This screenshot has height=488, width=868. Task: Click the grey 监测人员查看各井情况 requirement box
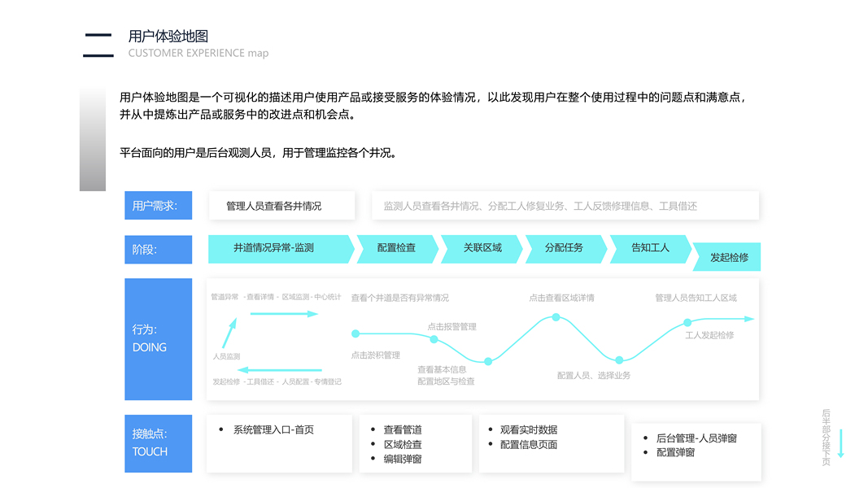pos(565,206)
